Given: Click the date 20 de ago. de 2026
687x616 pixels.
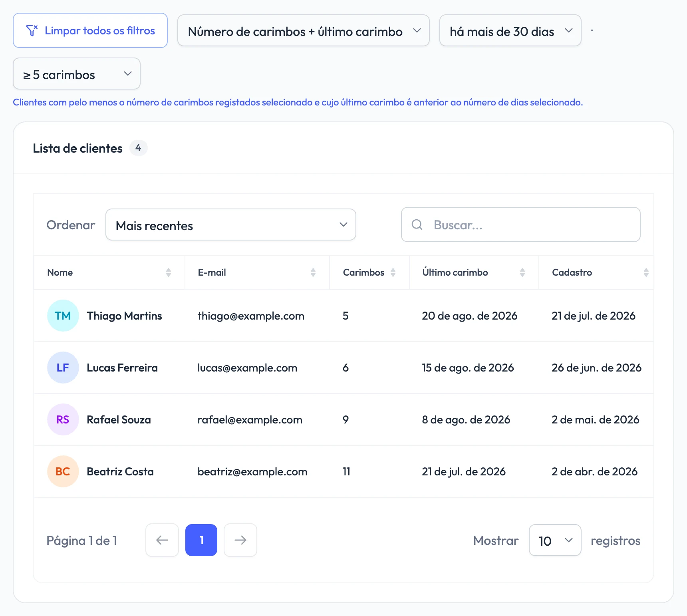Looking at the screenshot, I should click(x=470, y=316).
